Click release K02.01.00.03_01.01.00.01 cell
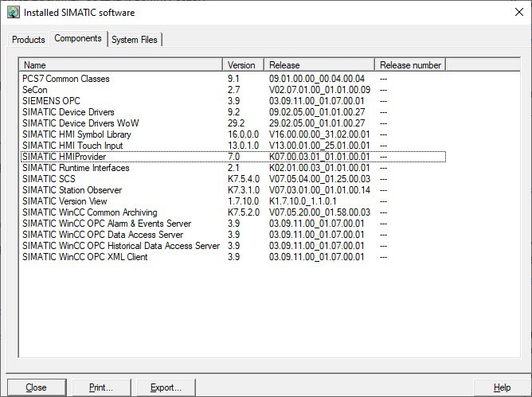The height and width of the screenshot is (397, 532). (x=319, y=168)
